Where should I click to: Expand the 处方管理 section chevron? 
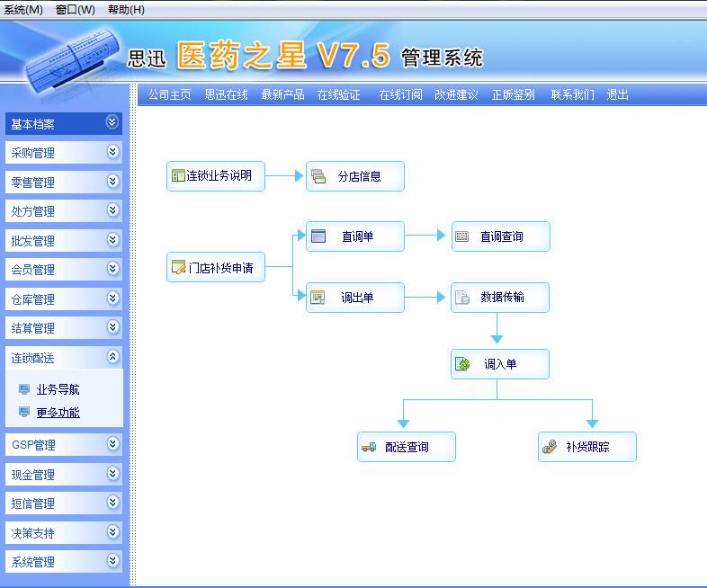112,210
